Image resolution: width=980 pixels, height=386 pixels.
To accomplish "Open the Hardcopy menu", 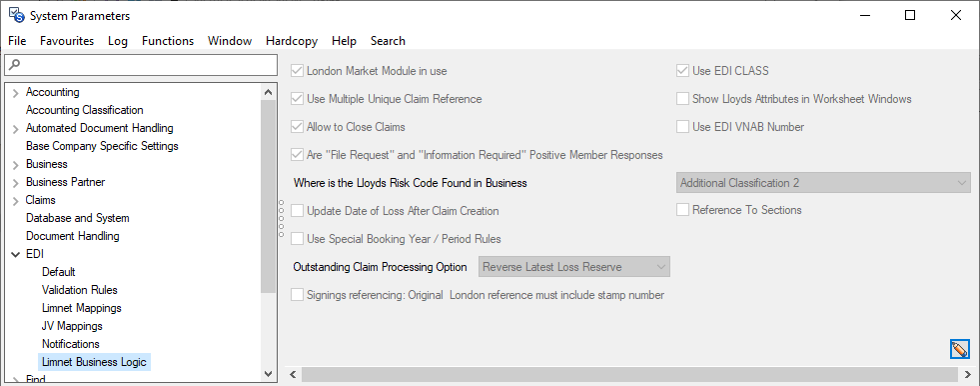I will (x=292, y=41).
